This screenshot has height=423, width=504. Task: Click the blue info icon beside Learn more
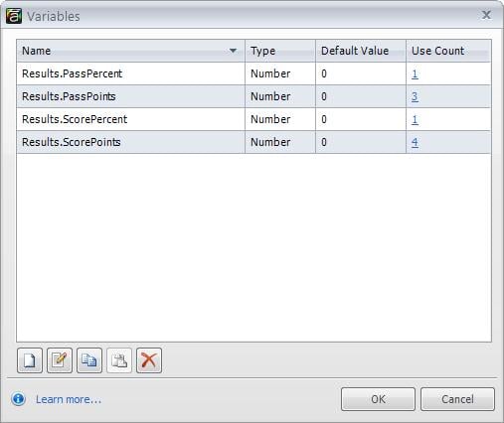click(19, 399)
